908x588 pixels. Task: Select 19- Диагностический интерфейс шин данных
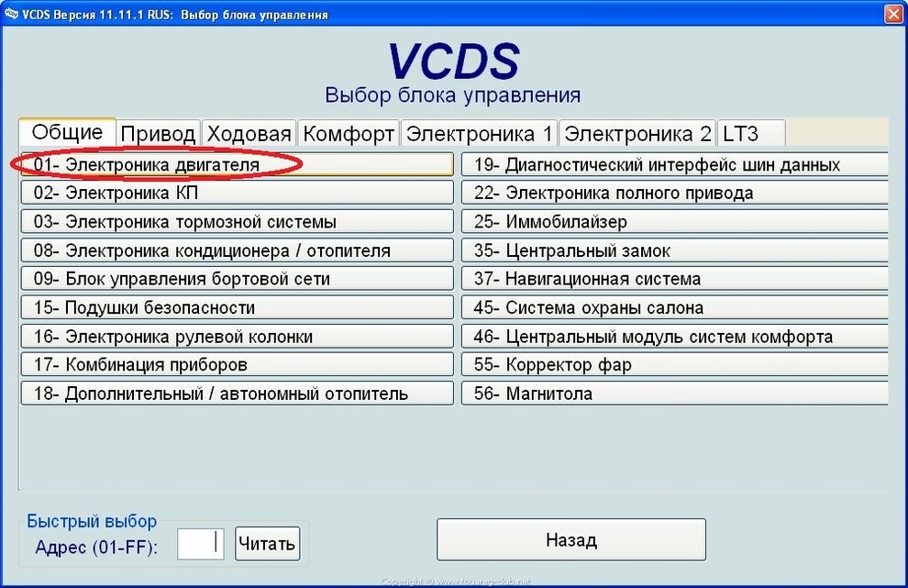(675, 164)
